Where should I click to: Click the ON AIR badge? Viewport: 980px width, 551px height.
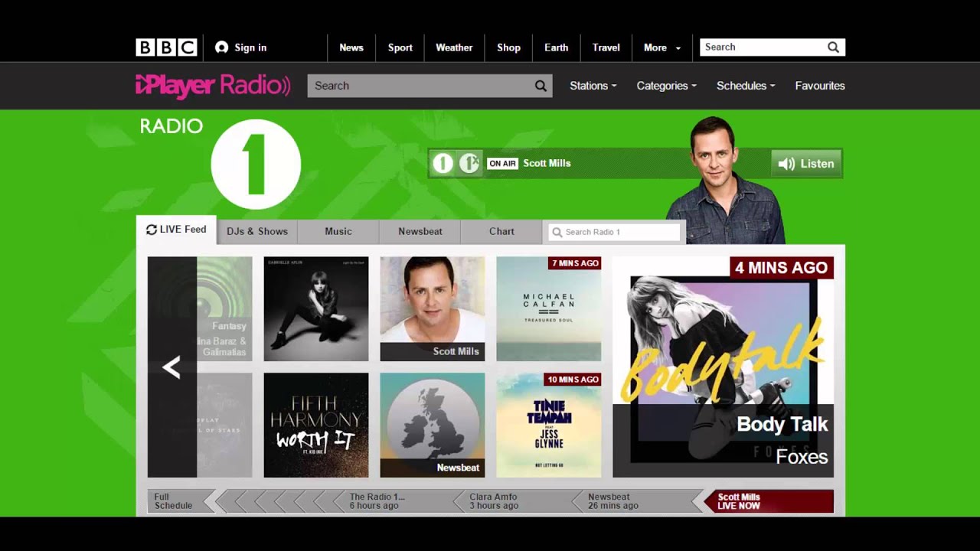502,163
